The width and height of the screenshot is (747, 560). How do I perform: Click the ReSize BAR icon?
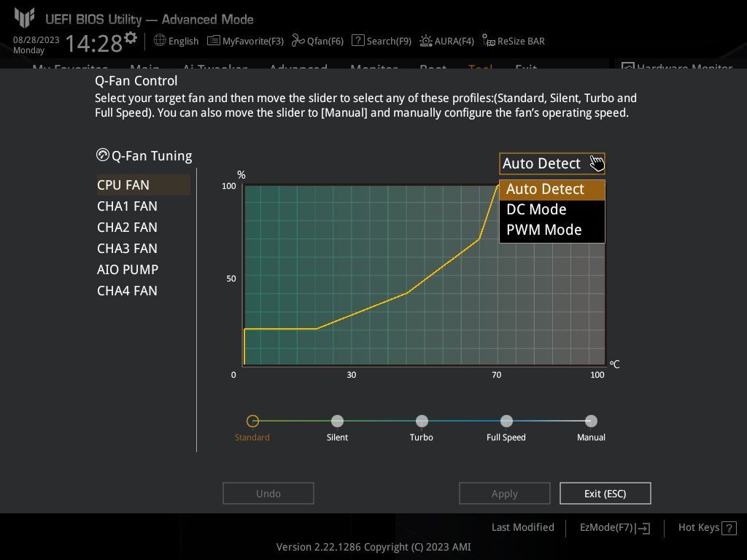[x=488, y=41]
